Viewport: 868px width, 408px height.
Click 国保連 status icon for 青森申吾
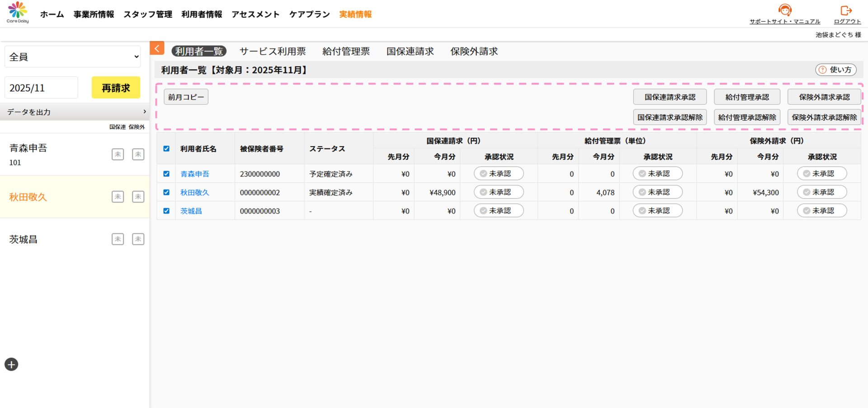pyautogui.click(x=118, y=154)
